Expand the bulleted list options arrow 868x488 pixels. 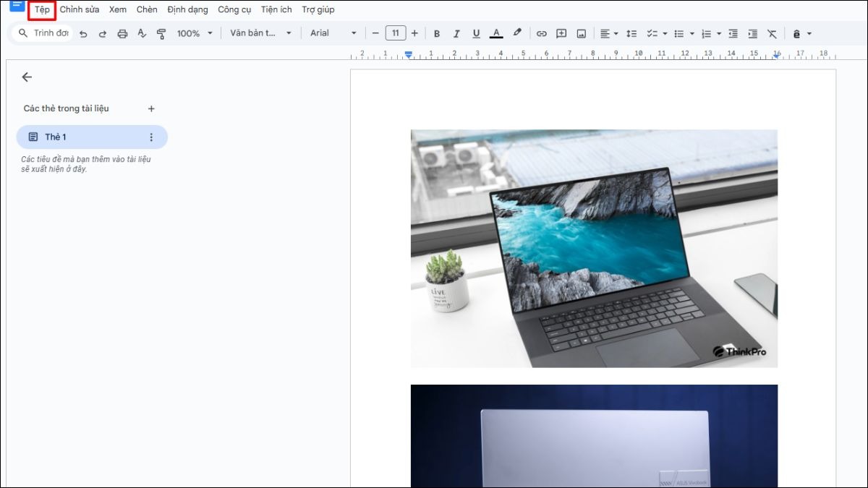pyautogui.click(x=692, y=33)
